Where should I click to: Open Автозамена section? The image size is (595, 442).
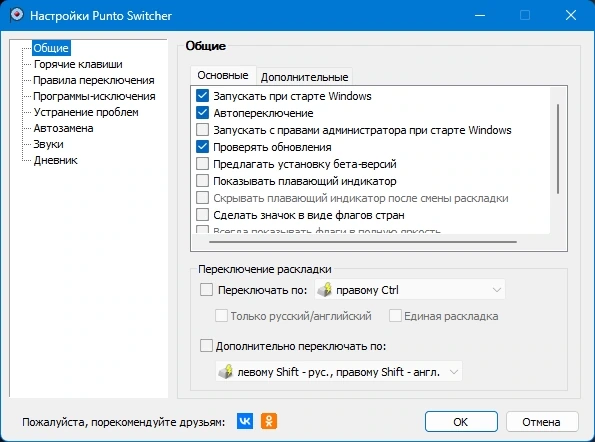click(x=63, y=128)
